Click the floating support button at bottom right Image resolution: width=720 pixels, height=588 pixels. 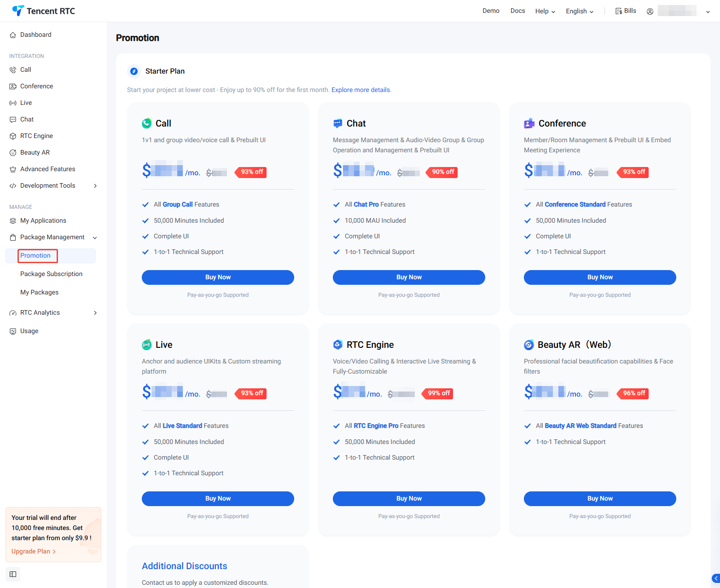pos(715,578)
